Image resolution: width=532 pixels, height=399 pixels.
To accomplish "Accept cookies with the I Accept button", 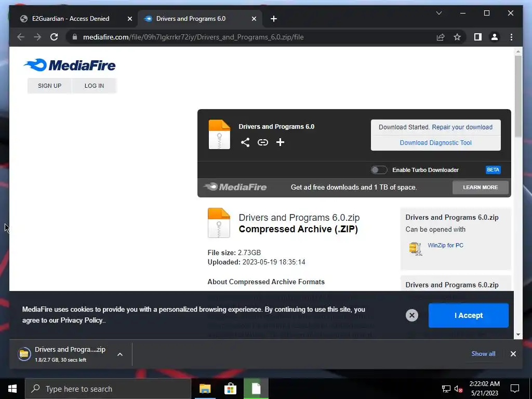I will [468, 315].
